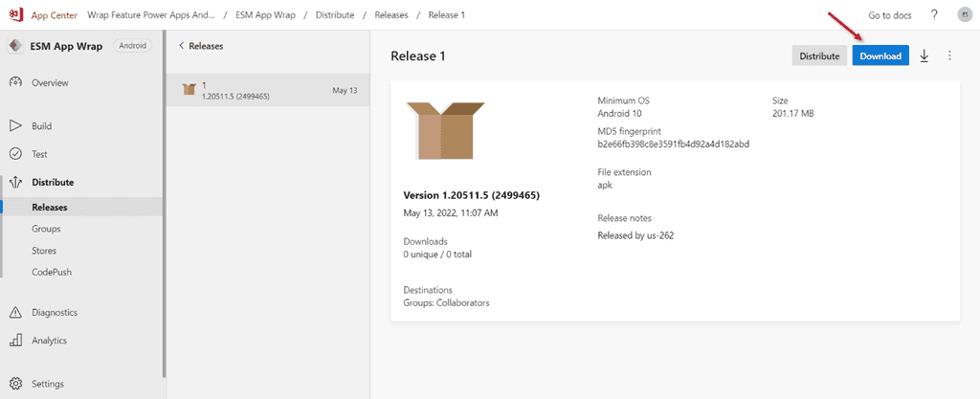Open the Distribute breadcrumb link
This screenshot has height=399, width=980.
click(x=335, y=15)
